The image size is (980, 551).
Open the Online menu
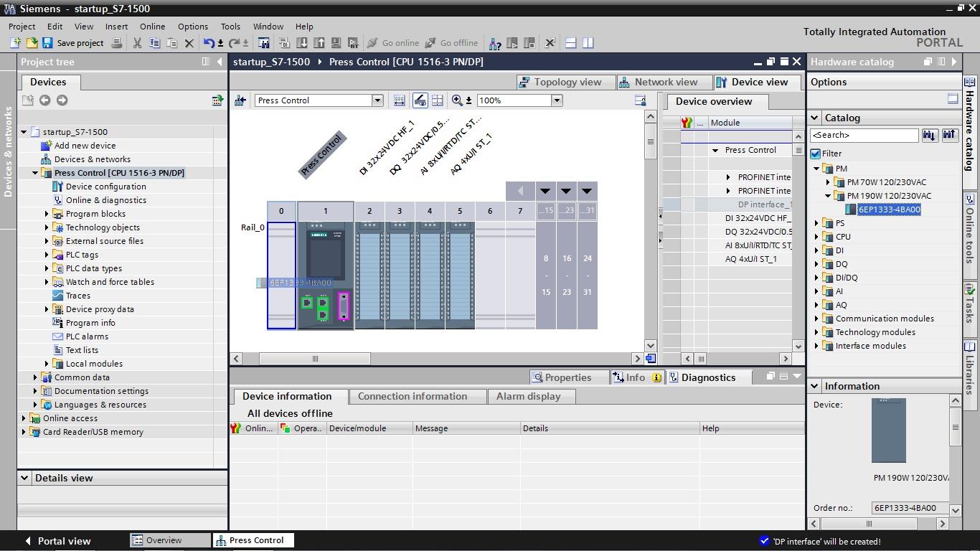click(152, 27)
